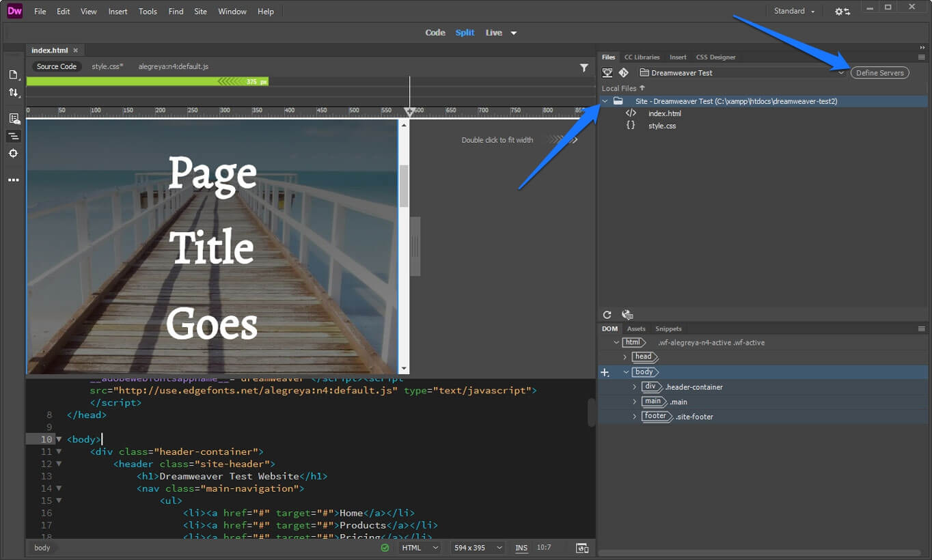This screenshot has width=932, height=560.
Task: Switch editor to Code view
Action: click(x=435, y=32)
